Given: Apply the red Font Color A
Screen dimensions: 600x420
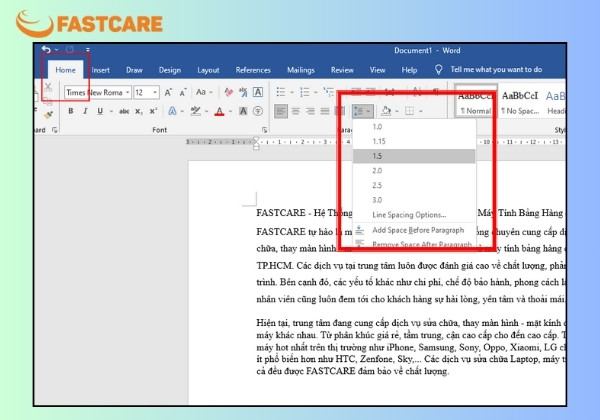Looking at the screenshot, I should tap(219, 111).
